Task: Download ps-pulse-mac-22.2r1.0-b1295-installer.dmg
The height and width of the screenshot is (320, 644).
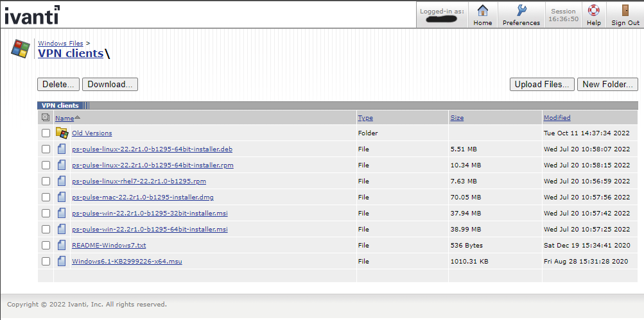Action: 143,197
